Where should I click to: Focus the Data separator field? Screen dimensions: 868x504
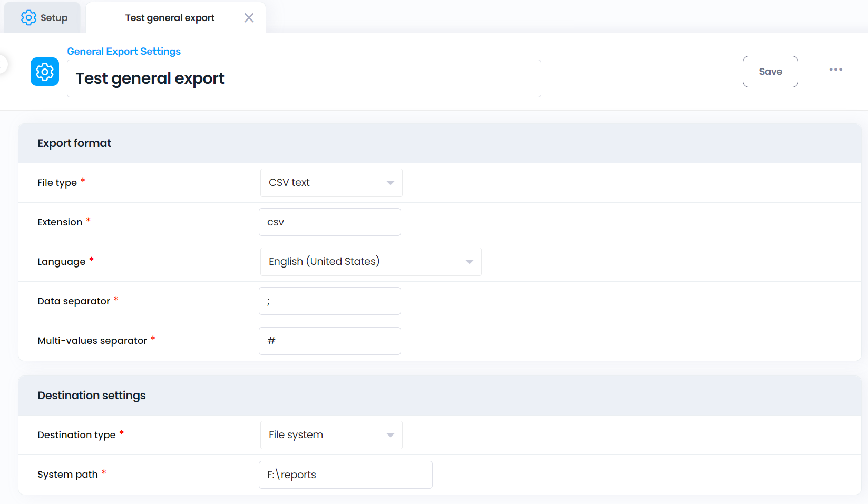point(330,301)
